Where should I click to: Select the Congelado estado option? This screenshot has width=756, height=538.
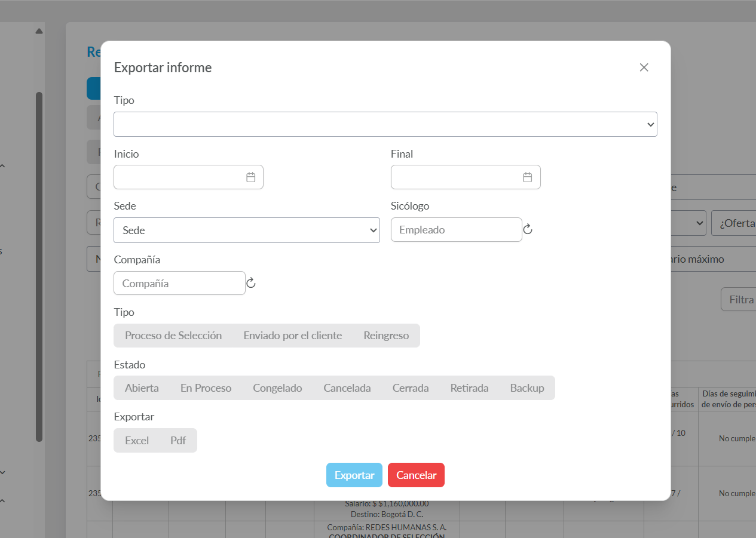pos(277,388)
